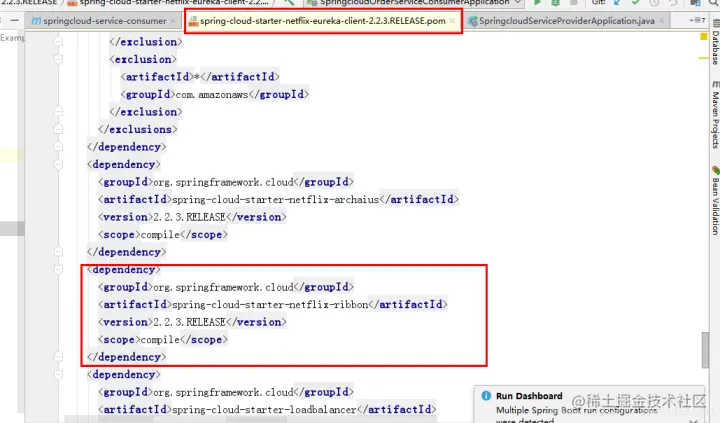
Task: Click Git revert arrow icon
Action: (x=673, y=2)
